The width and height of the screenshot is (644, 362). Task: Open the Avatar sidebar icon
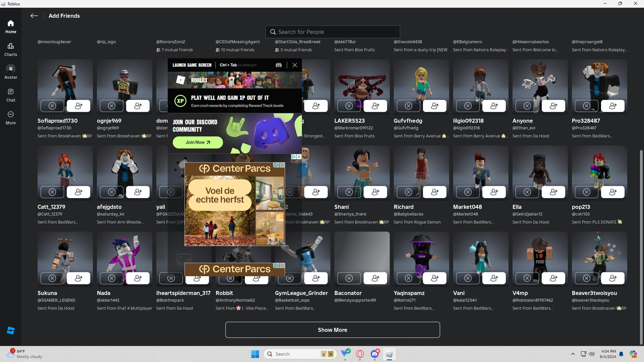point(10,72)
